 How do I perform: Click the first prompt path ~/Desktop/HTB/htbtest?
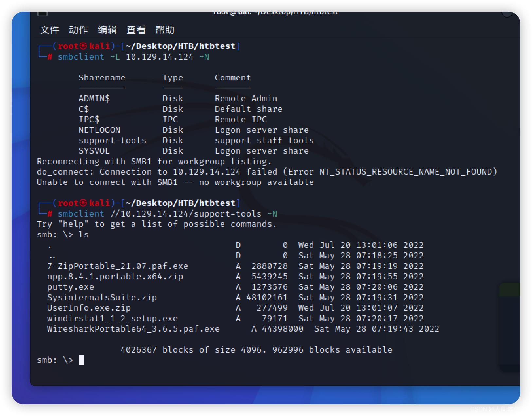(181, 46)
